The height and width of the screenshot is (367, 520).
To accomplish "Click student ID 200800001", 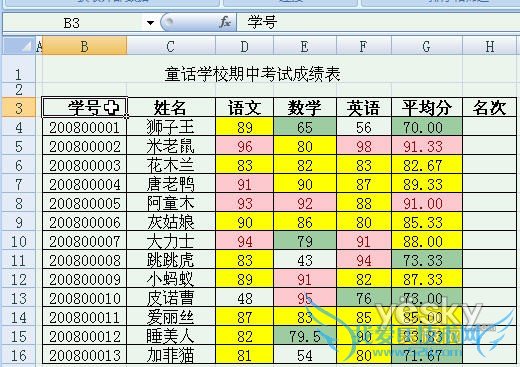I will [x=85, y=127].
